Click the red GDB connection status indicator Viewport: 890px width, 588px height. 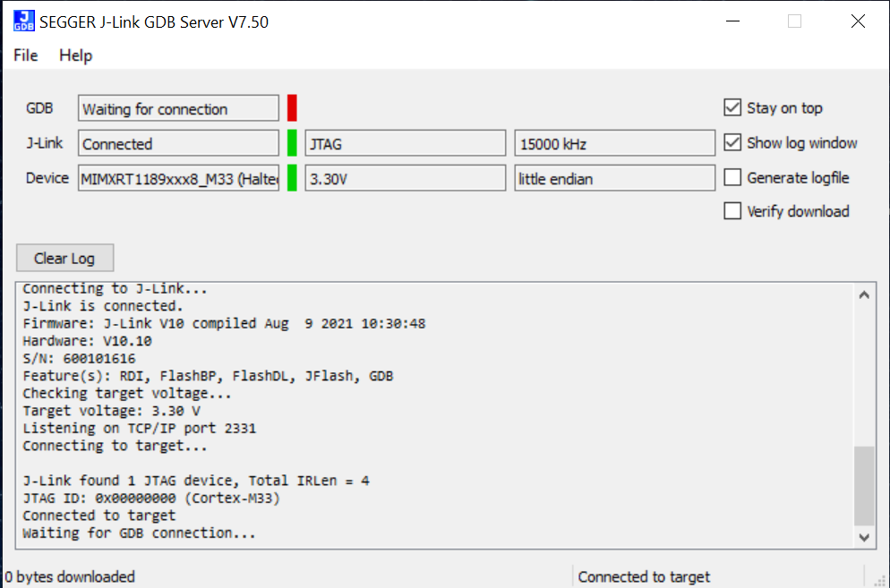pyautogui.click(x=292, y=108)
